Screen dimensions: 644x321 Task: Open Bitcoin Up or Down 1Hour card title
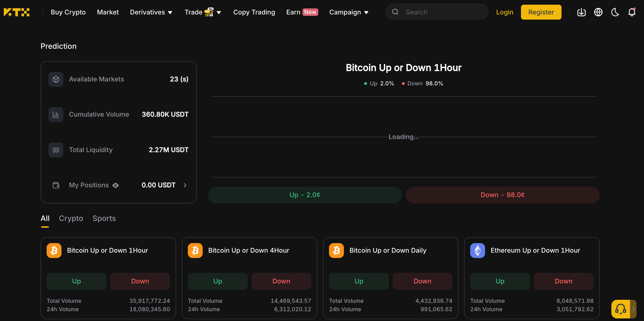107,250
